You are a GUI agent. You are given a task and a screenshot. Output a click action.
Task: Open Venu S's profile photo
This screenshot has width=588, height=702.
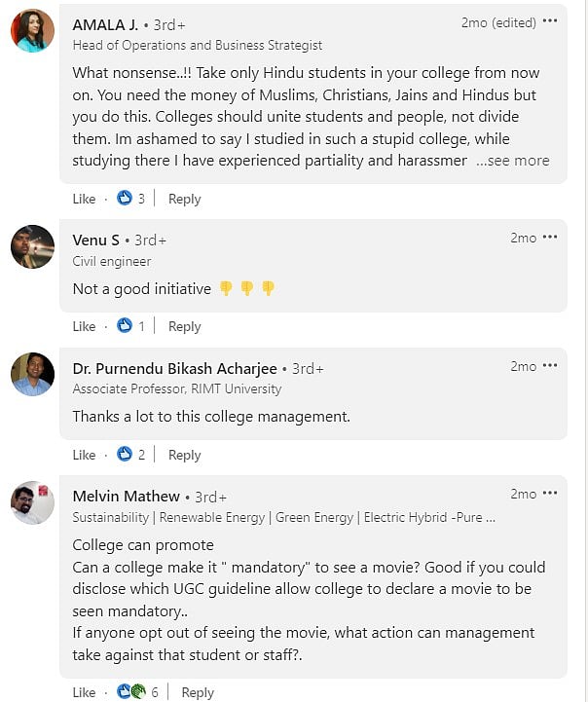(x=32, y=246)
